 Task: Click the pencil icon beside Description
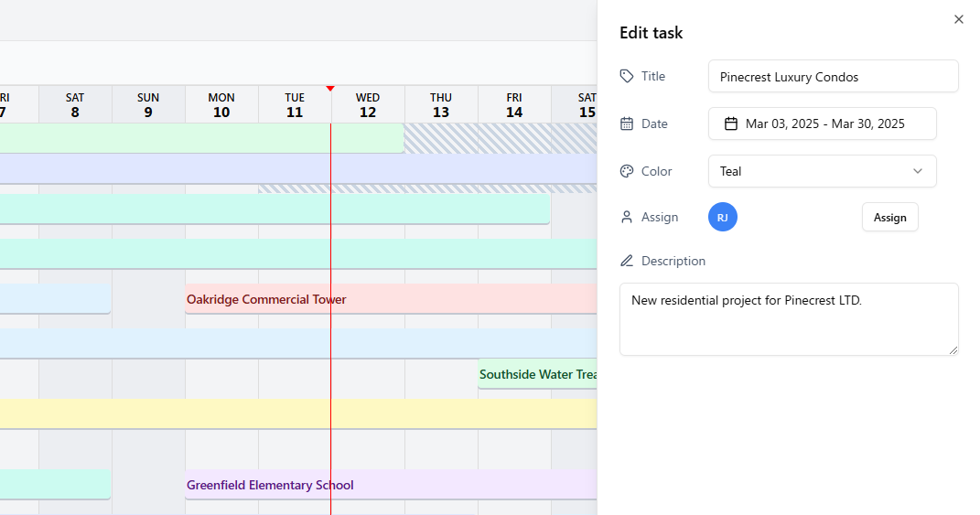pyautogui.click(x=627, y=261)
